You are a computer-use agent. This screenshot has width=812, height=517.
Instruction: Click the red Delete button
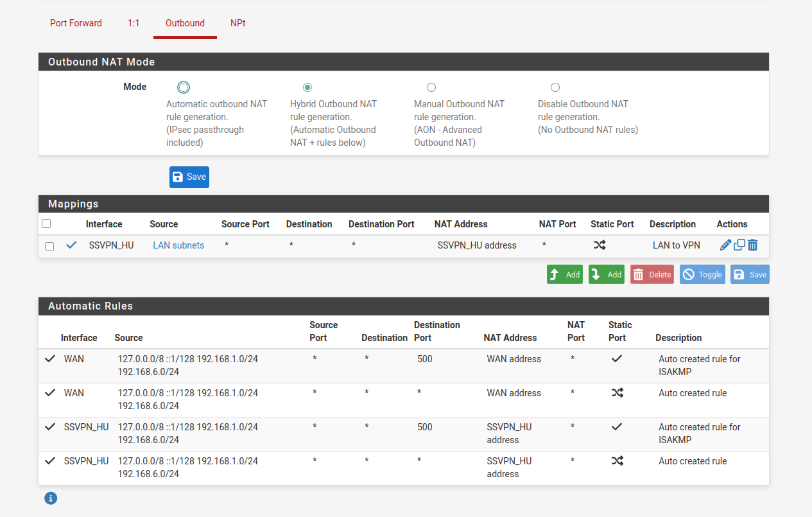(652, 274)
